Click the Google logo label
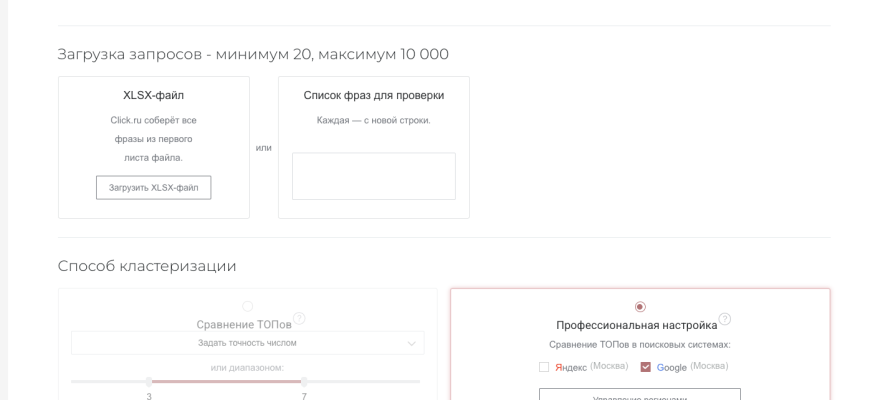This screenshot has height=400, width=870. point(671,367)
